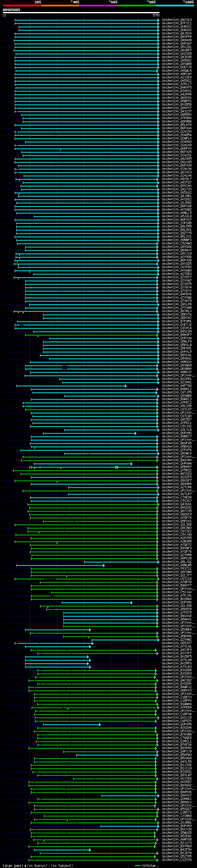This screenshot has height=868, width=197.
Task: Click the UniRef100_Q0P0H4 entry
Action: click(x=177, y=463)
